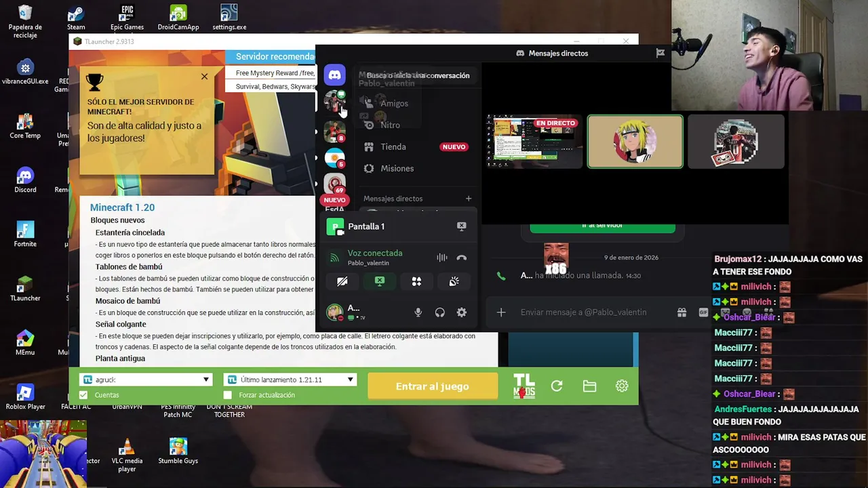Open version dropdown Último lanzamiento 1.21.11

tap(290, 380)
